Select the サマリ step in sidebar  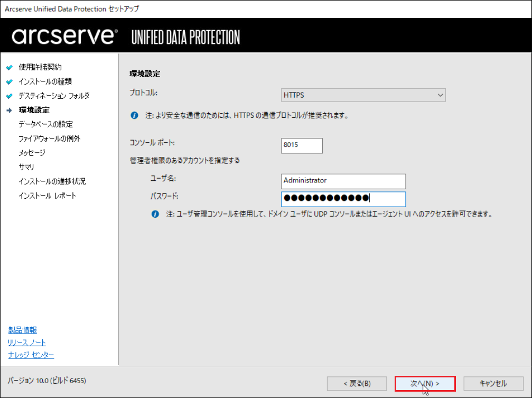pos(26,167)
